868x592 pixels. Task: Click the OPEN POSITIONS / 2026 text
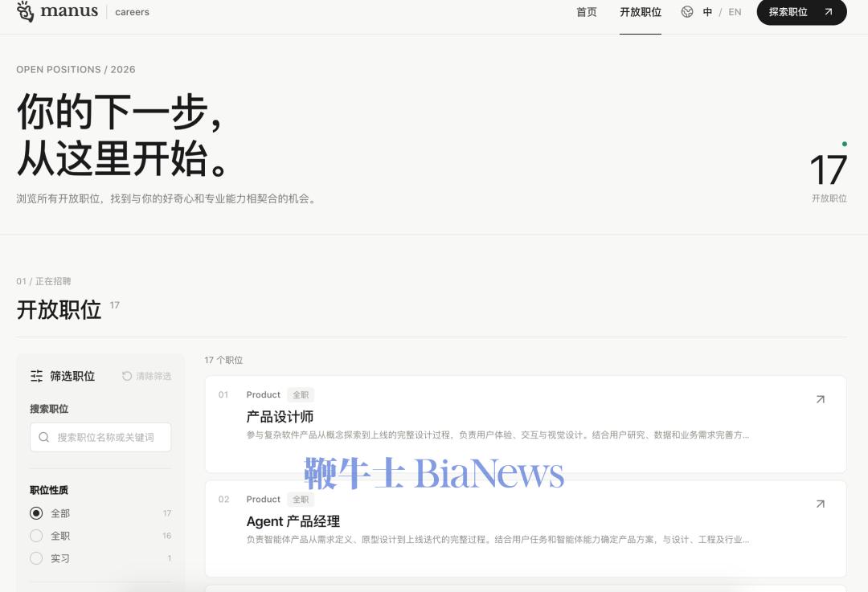[76, 70]
